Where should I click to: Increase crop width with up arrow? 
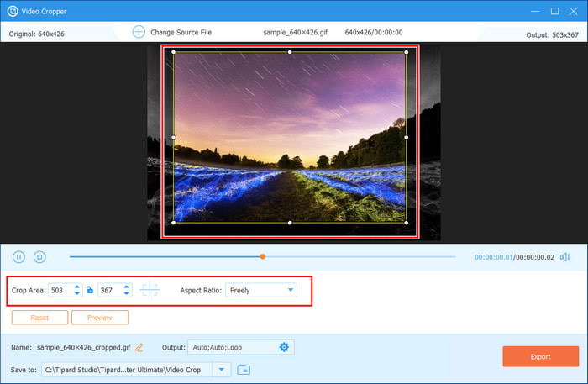click(77, 287)
